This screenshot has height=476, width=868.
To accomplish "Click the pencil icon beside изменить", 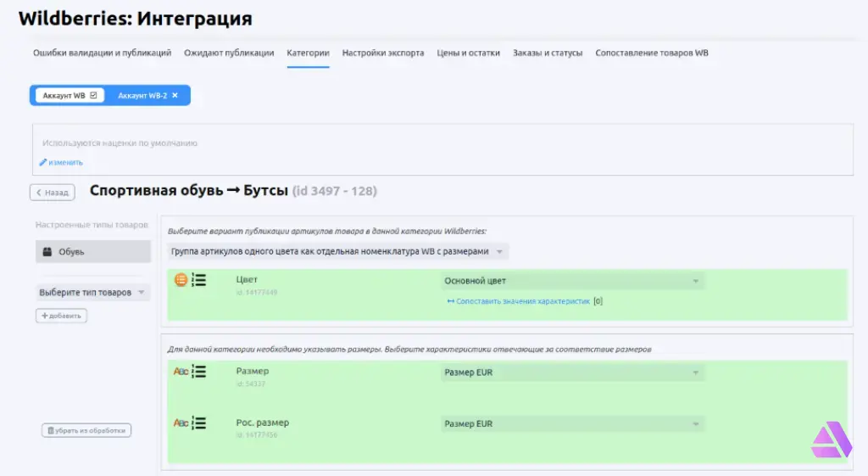I will point(42,162).
